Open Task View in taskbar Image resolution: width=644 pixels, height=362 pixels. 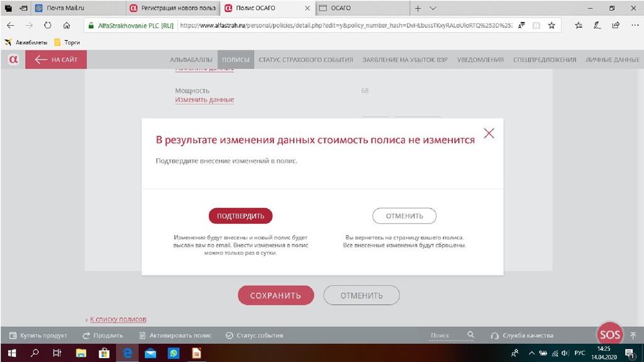[57, 353]
